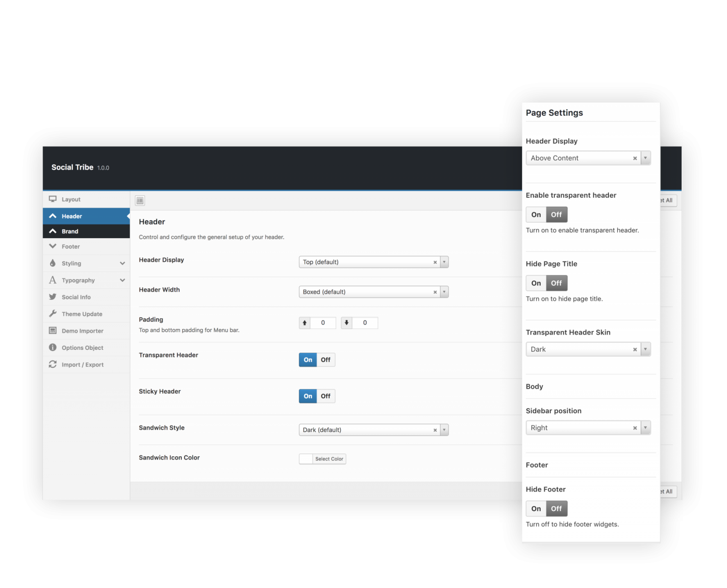Remove the Above Content selection
The width and height of the screenshot is (727, 588).
635,158
